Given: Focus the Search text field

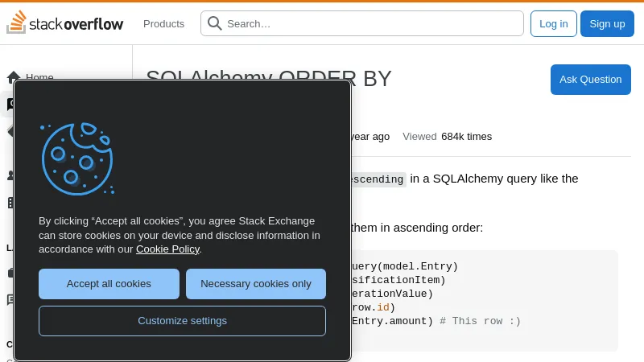Looking at the screenshot, I should [x=370, y=23].
